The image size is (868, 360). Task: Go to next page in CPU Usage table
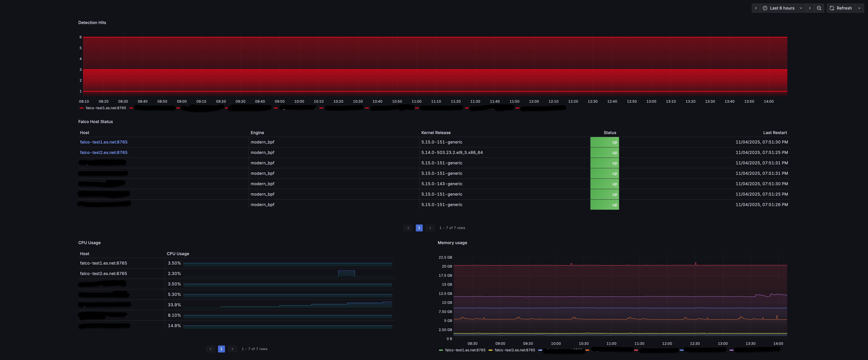pyautogui.click(x=232, y=349)
